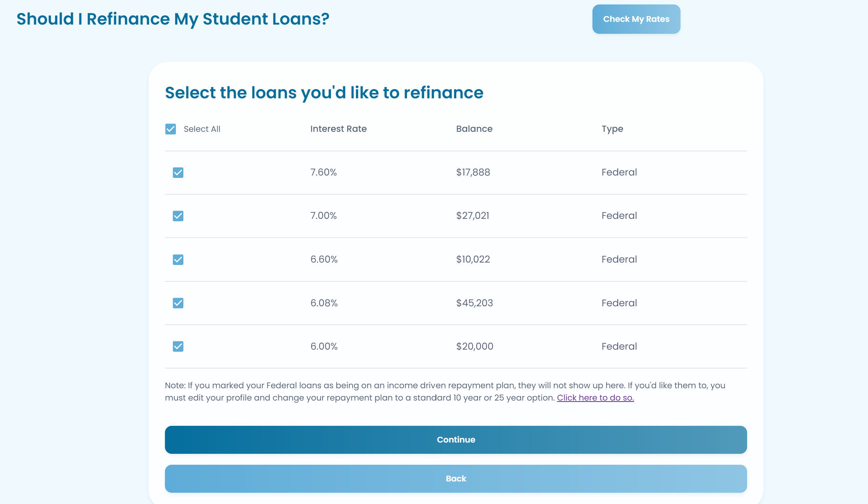Follow the 'Click here to do so' link
This screenshot has height=504, width=868.
pos(595,397)
